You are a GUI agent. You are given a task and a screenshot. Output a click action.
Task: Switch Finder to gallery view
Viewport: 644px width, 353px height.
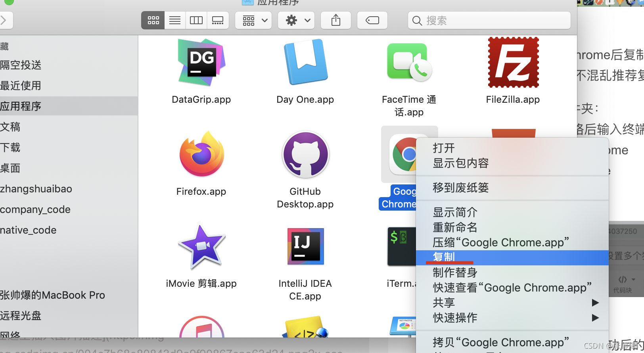coord(218,20)
